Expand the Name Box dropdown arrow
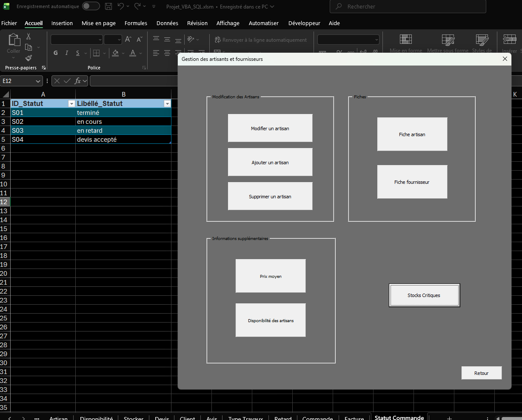The image size is (522, 420). coord(38,81)
